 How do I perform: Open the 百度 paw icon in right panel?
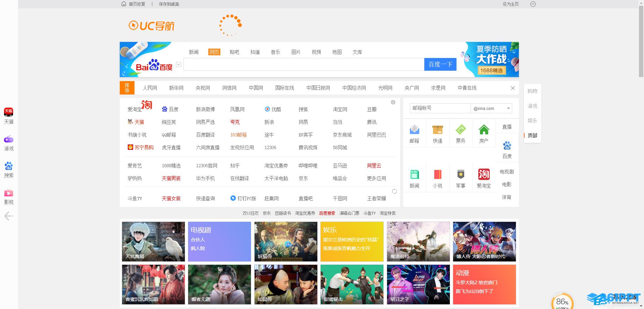[x=507, y=145]
